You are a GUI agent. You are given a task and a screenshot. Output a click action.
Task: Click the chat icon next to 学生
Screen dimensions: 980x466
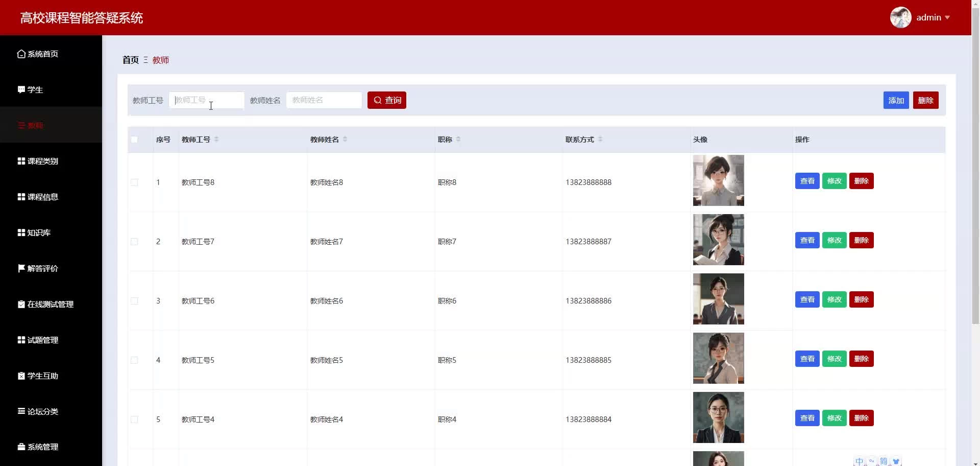[x=21, y=89]
